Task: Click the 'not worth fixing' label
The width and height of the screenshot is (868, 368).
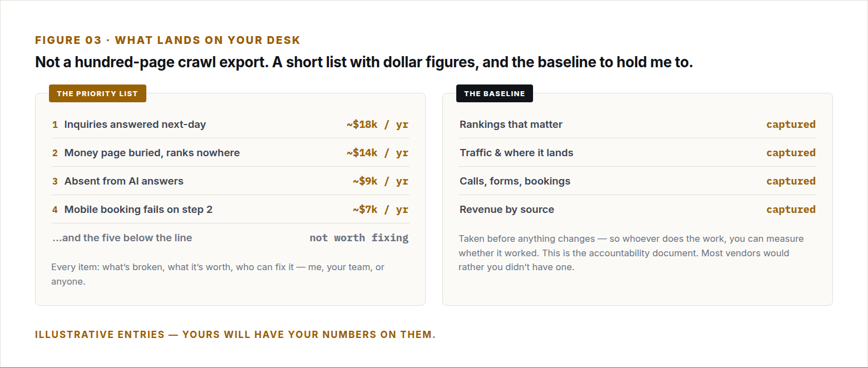Action: click(x=359, y=238)
